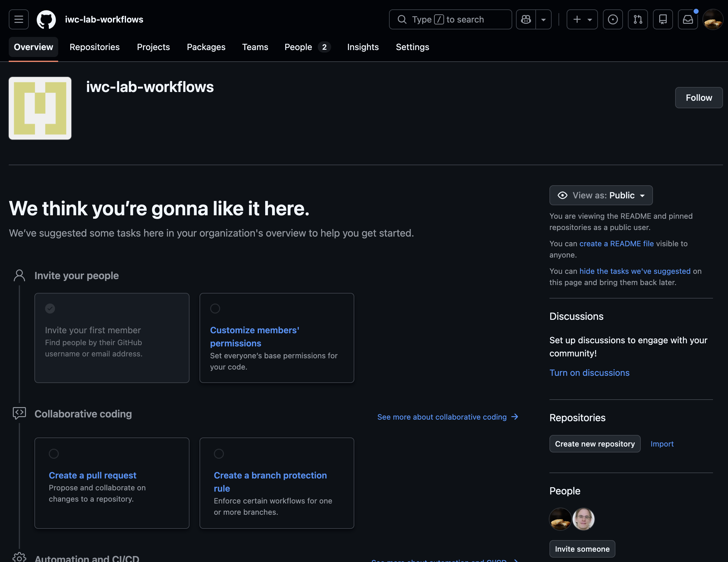Click the iwc-lab-workflows organization heading

tap(150, 87)
